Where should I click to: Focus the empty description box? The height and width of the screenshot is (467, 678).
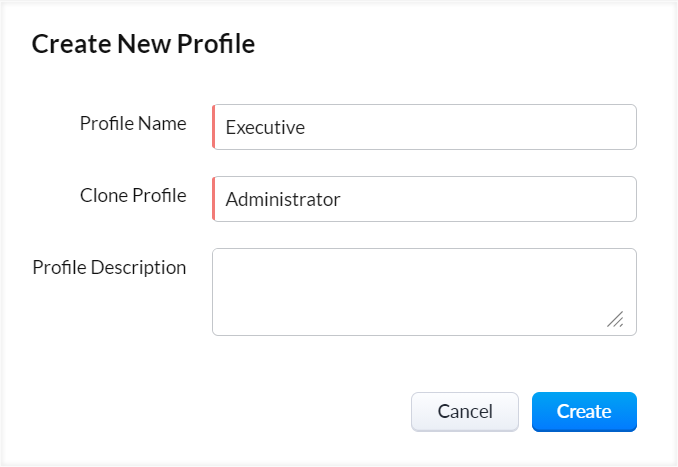[x=425, y=285]
